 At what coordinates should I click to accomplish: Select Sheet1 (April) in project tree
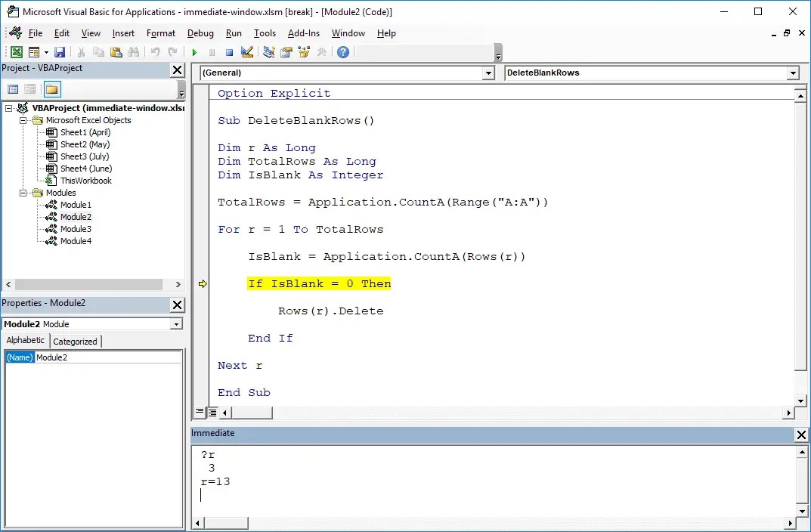(85, 132)
